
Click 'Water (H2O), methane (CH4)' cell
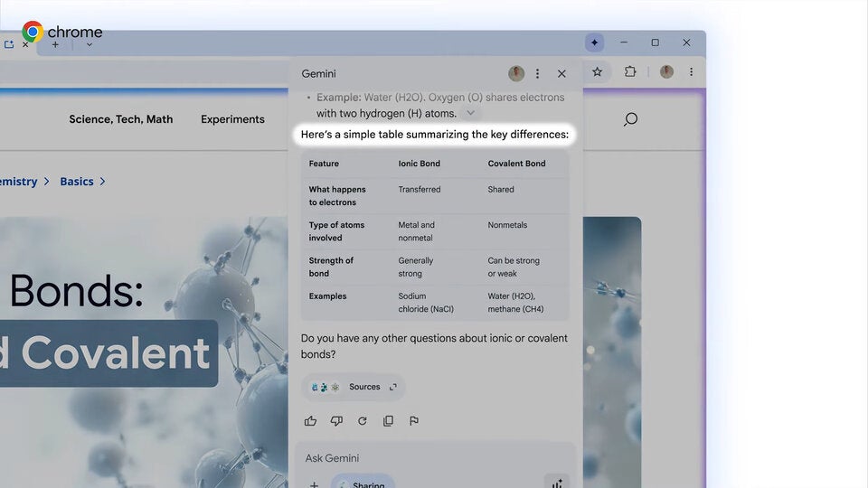click(x=515, y=303)
